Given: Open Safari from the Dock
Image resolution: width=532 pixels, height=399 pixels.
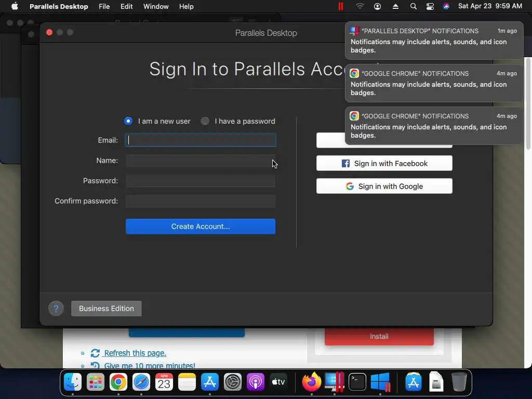Looking at the screenshot, I should coord(141,382).
